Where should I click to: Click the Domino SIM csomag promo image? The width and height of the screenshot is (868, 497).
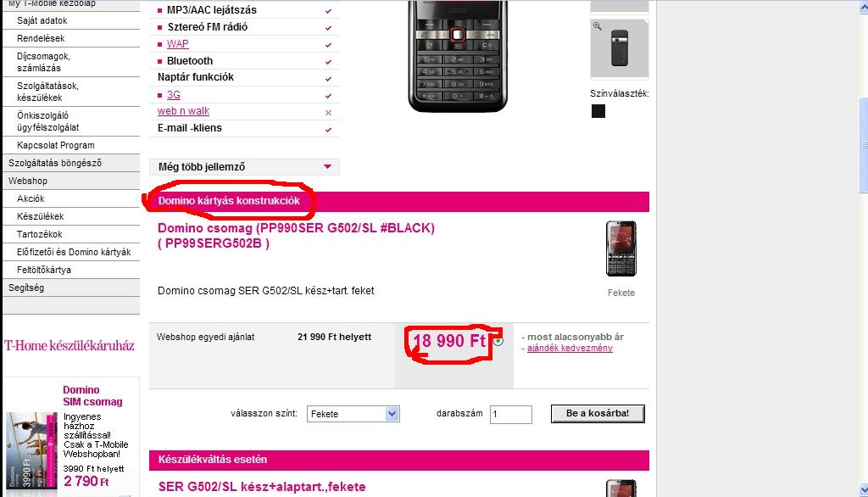coord(31,450)
